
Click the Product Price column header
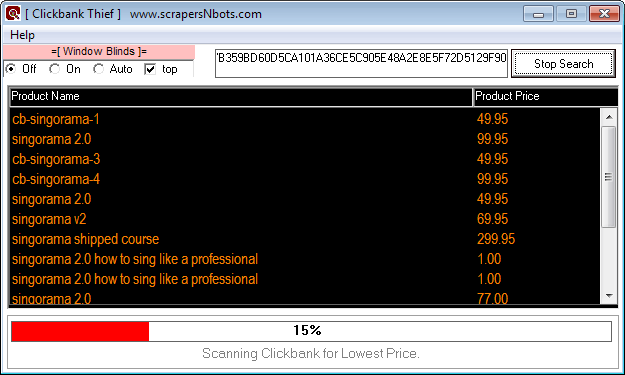point(545,96)
